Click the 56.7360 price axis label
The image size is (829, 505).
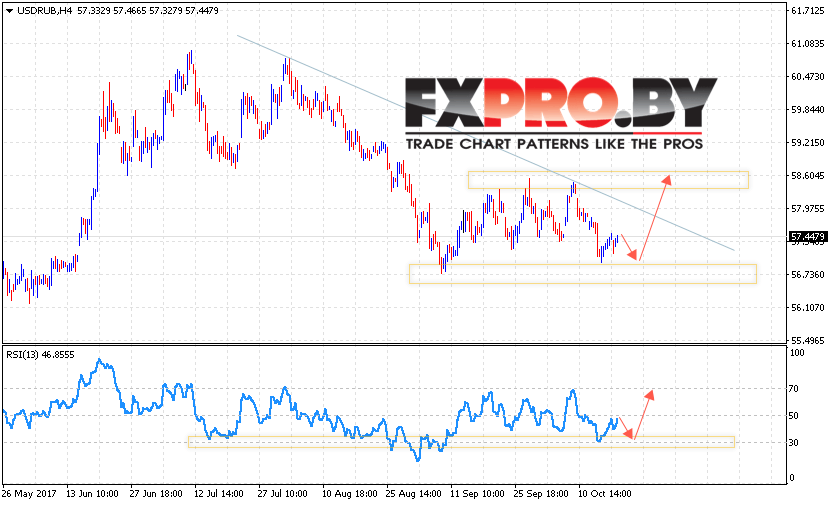tap(807, 274)
